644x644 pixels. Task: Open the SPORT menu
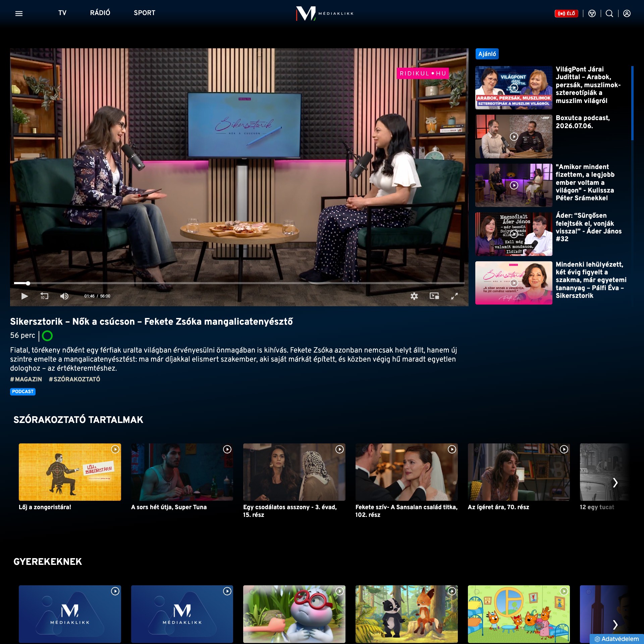pos(145,13)
